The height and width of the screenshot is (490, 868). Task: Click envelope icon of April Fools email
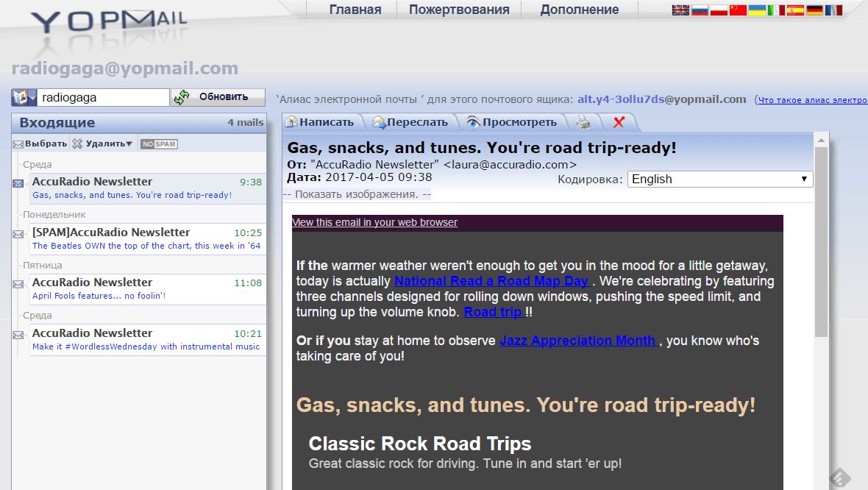[x=18, y=284]
